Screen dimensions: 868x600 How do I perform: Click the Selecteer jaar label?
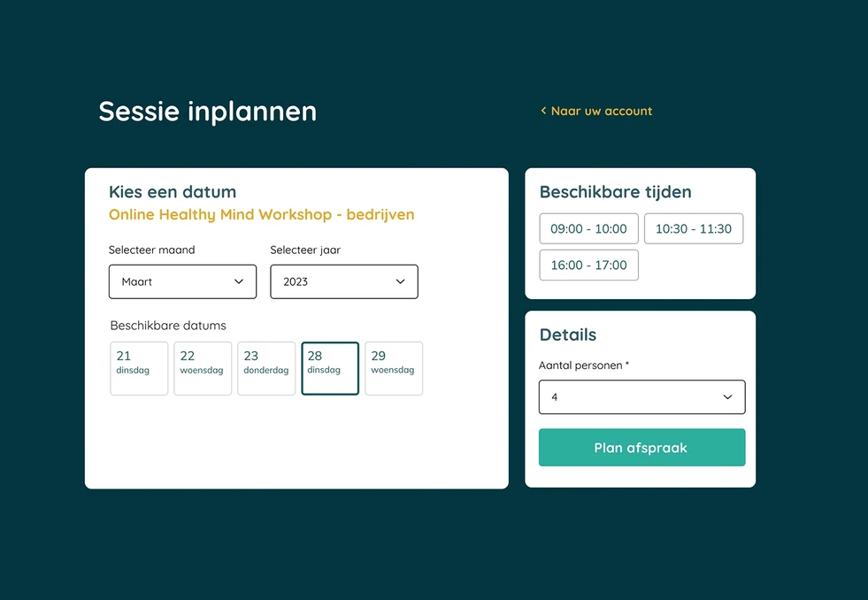pyautogui.click(x=305, y=250)
